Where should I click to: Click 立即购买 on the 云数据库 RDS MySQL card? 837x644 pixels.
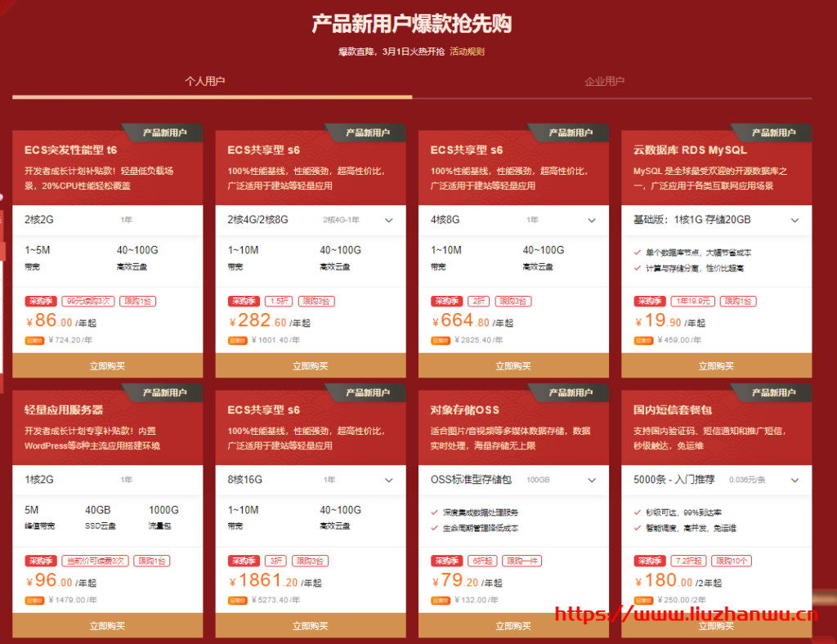click(x=717, y=366)
